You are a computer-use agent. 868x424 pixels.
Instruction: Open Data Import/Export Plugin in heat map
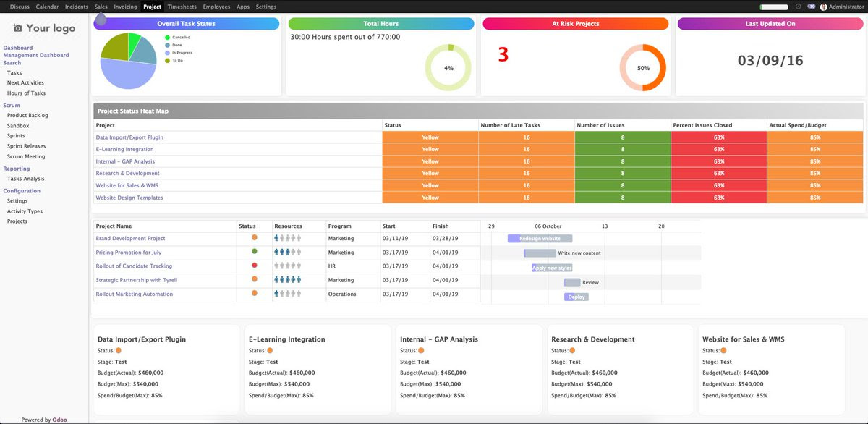[x=129, y=137]
